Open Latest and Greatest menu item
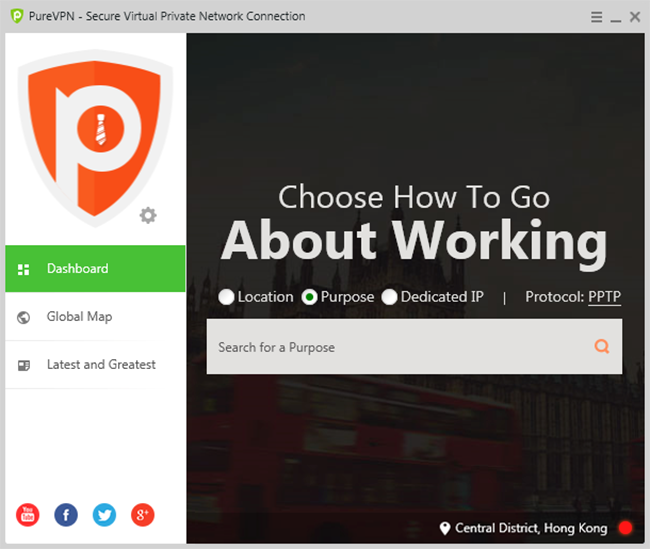The width and height of the screenshot is (650, 549). tap(95, 365)
